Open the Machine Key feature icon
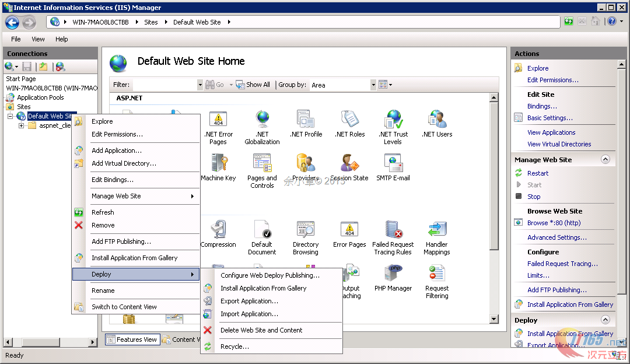This screenshot has width=630, height=364. [219, 163]
